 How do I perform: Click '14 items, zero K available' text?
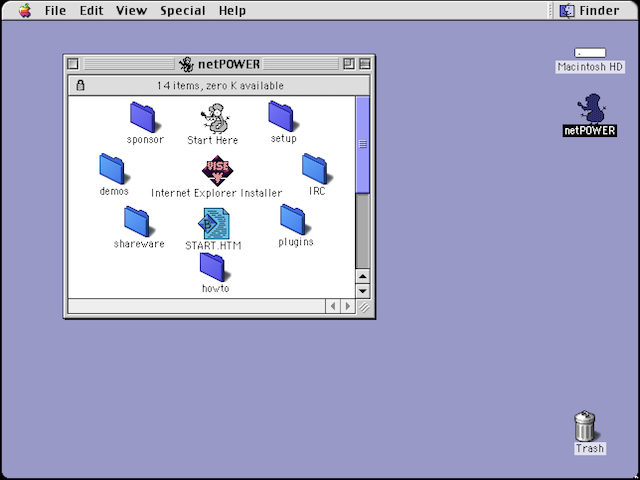click(220, 86)
